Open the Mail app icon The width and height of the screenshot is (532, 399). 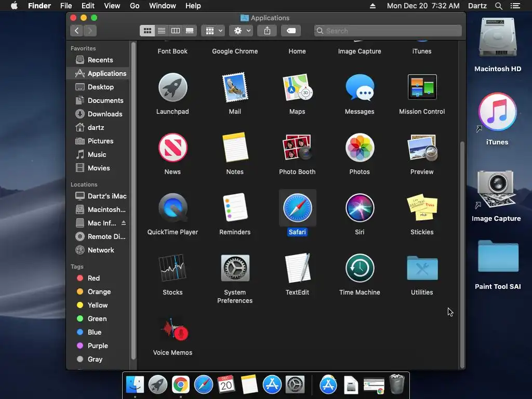[235, 87]
